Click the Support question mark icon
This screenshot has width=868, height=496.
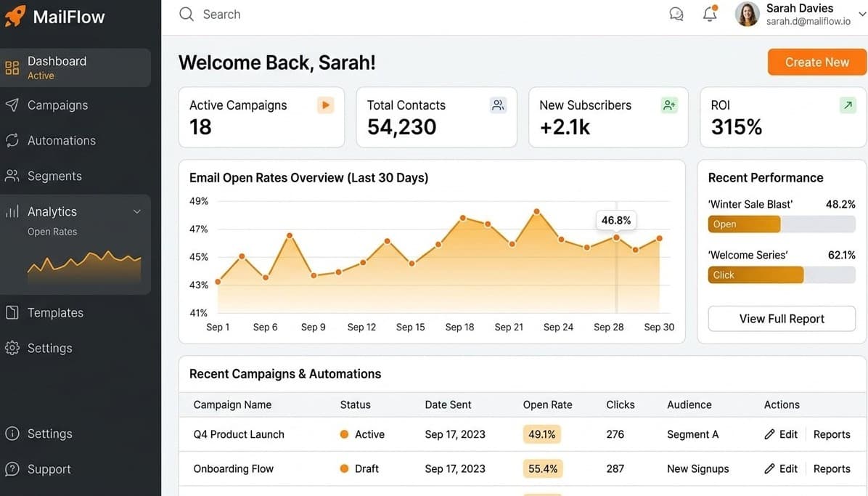pyautogui.click(x=12, y=469)
